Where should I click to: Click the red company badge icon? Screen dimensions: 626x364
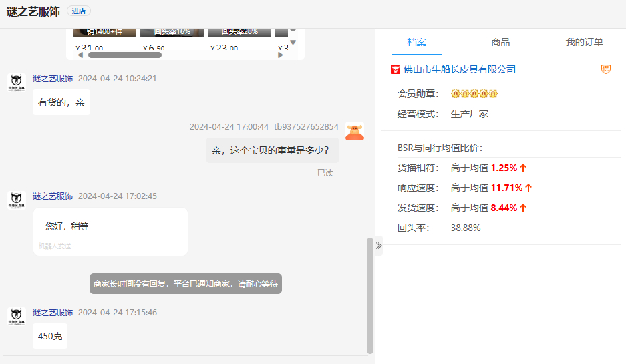pos(396,69)
